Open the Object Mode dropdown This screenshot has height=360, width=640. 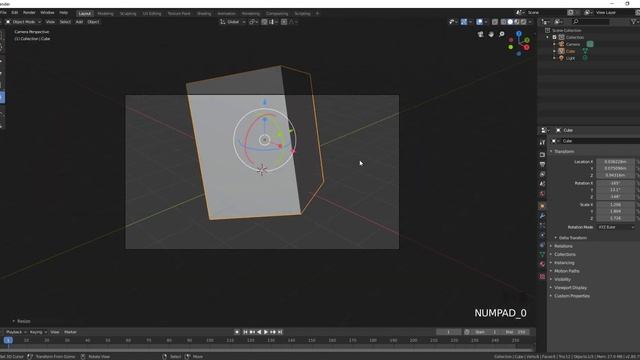tap(23, 22)
